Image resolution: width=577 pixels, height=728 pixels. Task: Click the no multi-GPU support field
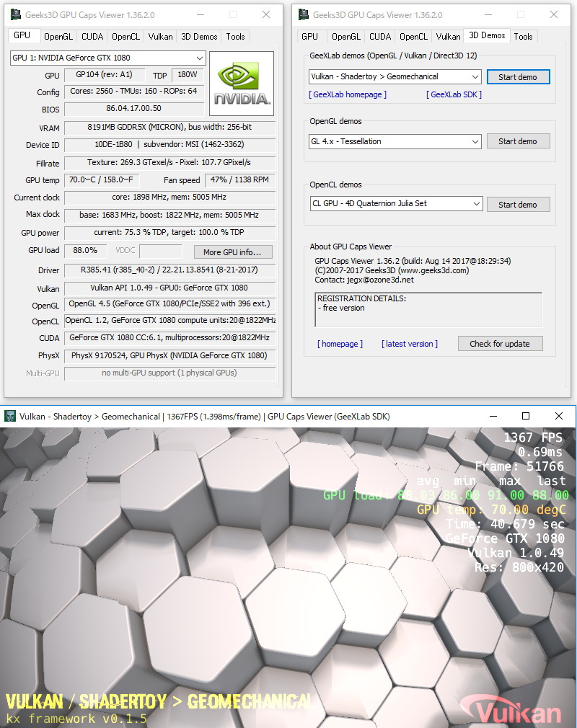pos(170,373)
